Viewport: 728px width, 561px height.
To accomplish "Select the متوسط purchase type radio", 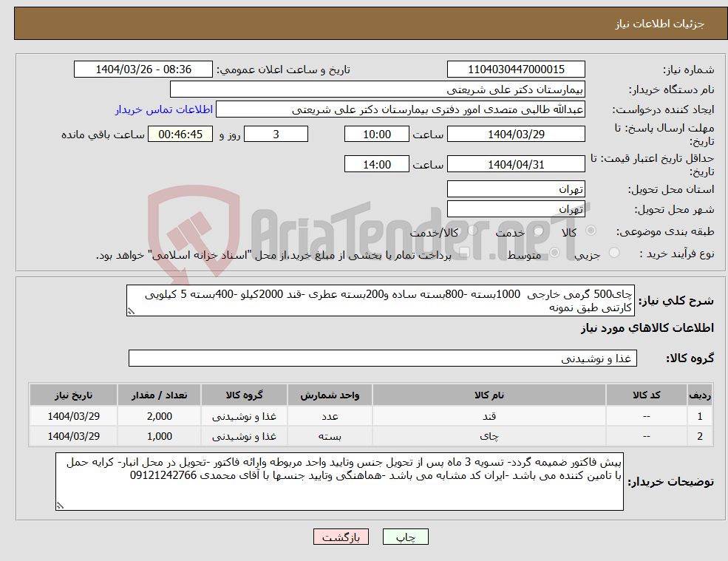I will 554,253.
